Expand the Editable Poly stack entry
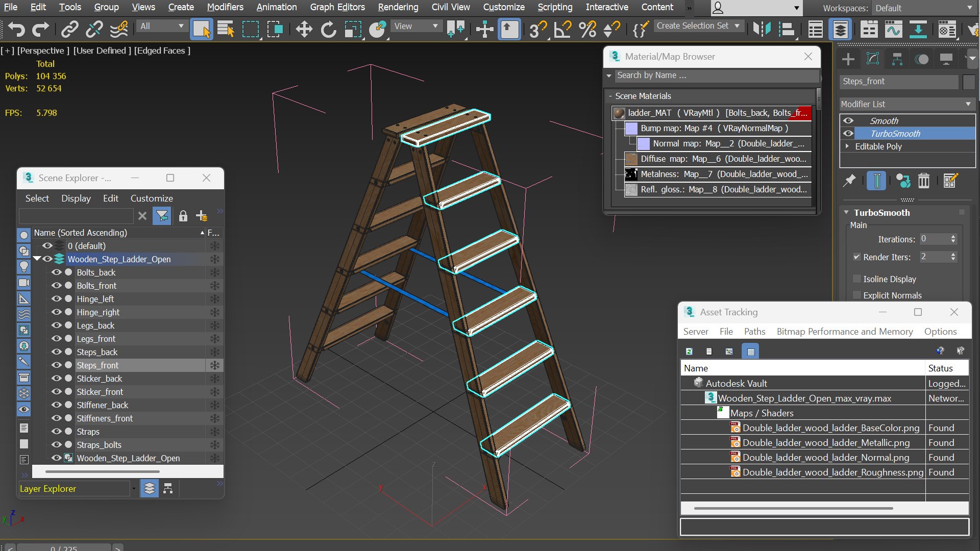Image resolution: width=980 pixels, height=551 pixels. click(847, 146)
